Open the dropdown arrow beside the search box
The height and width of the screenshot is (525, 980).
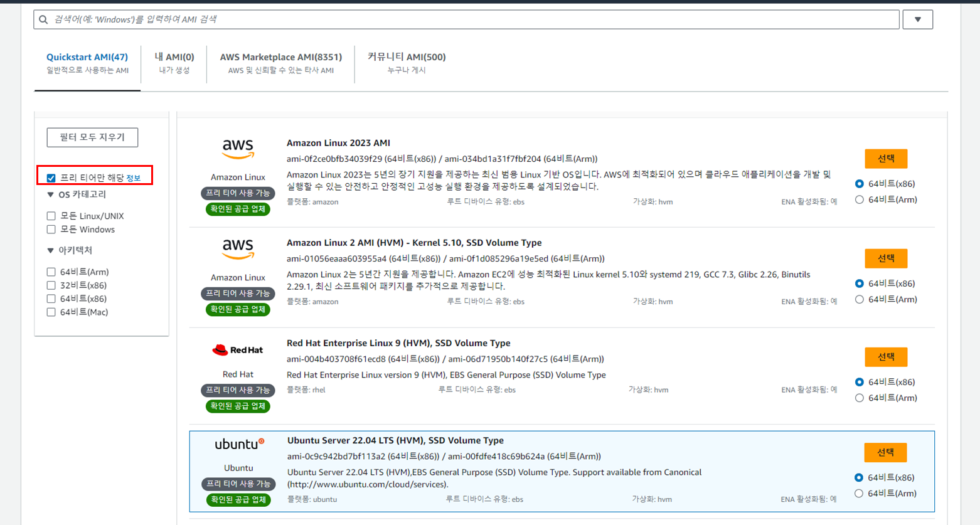tap(918, 19)
